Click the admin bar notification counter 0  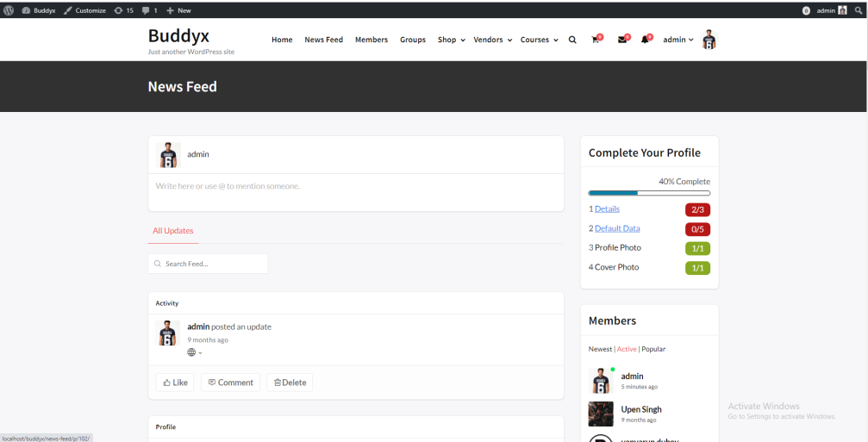tap(806, 10)
